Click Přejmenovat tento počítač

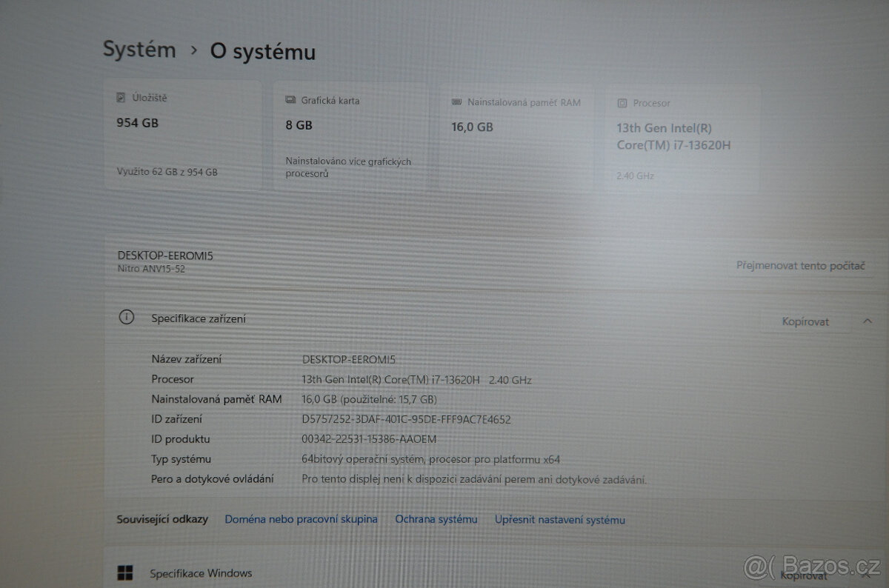(x=801, y=265)
